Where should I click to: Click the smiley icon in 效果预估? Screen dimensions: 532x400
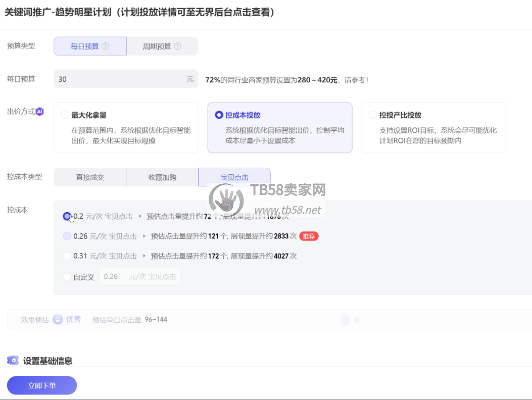coord(58,320)
